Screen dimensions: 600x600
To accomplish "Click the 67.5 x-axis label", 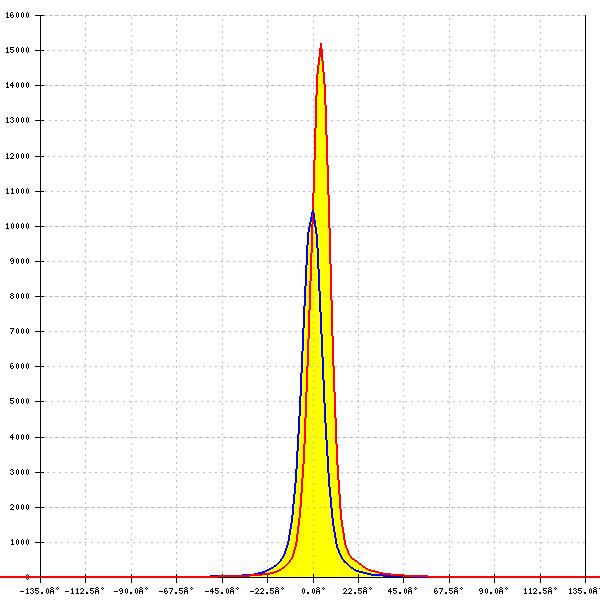I will [x=448, y=591].
